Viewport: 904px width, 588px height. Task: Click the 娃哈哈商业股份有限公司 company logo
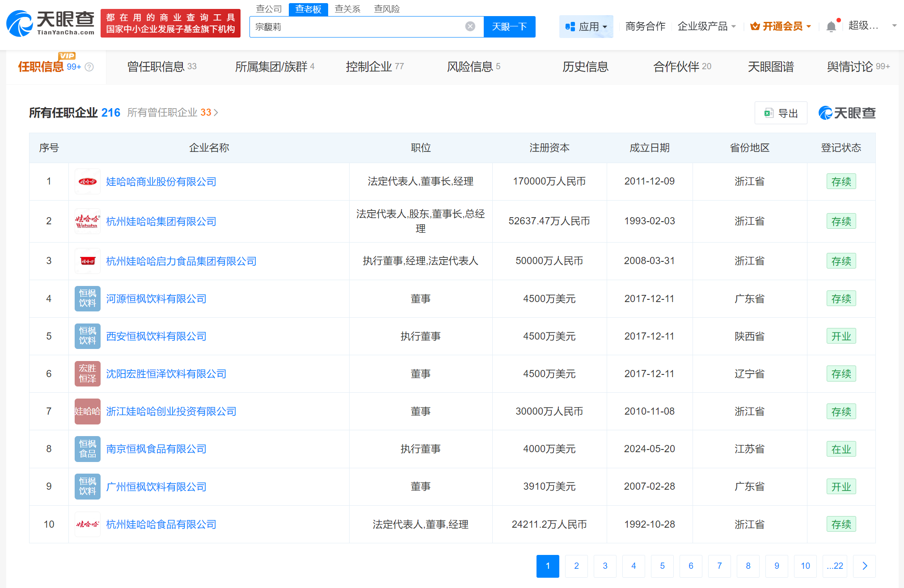pos(87,181)
